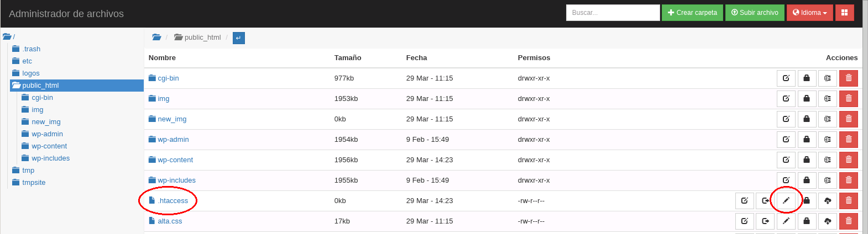
Task: Open the Idioma language dropdown
Action: tap(809, 13)
